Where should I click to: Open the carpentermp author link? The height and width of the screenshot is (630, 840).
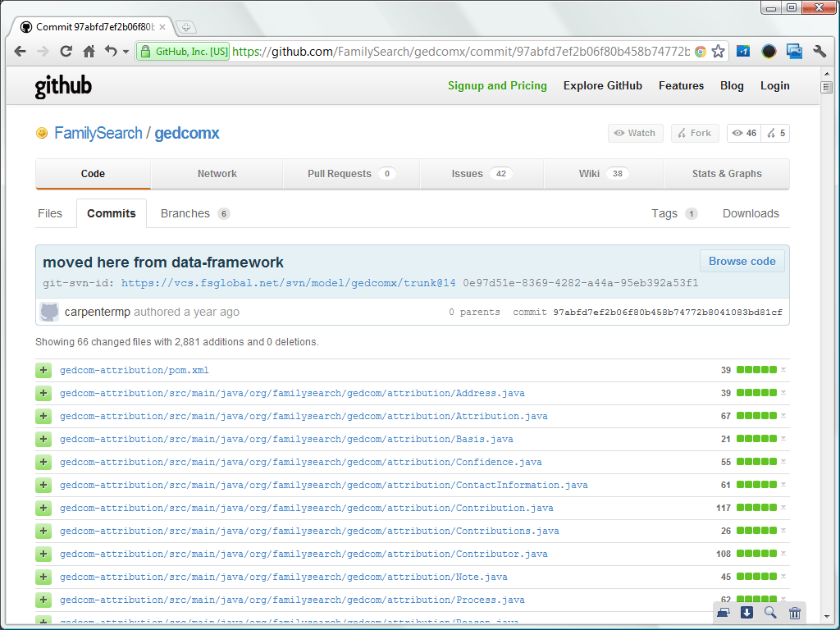pyautogui.click(x=98, y=312)
